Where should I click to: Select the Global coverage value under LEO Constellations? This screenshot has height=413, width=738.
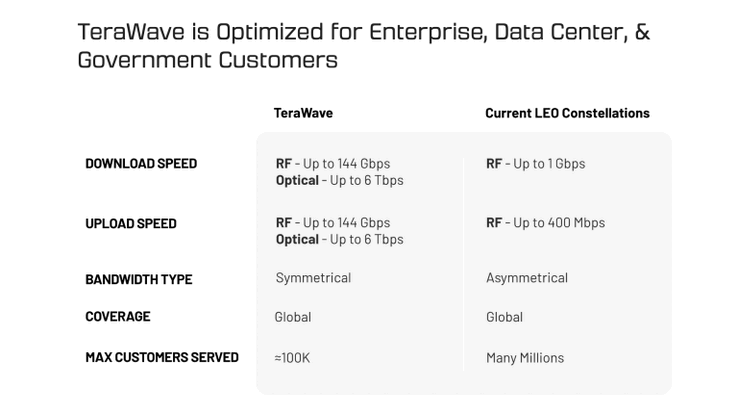(x=504, y=317)
